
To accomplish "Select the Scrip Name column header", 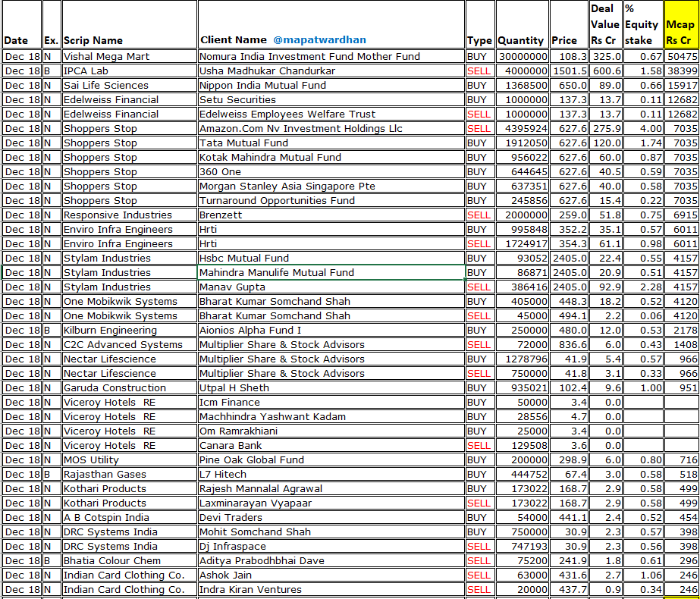I will point(130,24).
